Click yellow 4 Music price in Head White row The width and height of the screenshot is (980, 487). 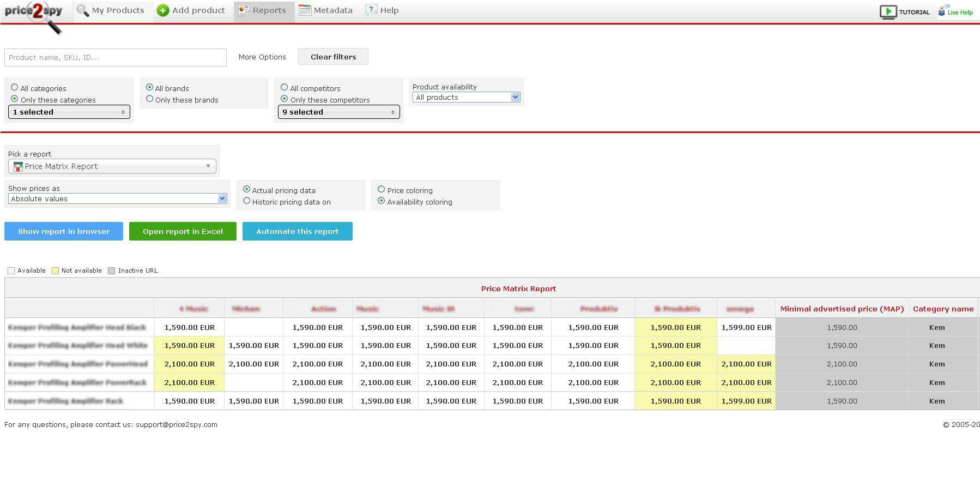tap(189, 345)
